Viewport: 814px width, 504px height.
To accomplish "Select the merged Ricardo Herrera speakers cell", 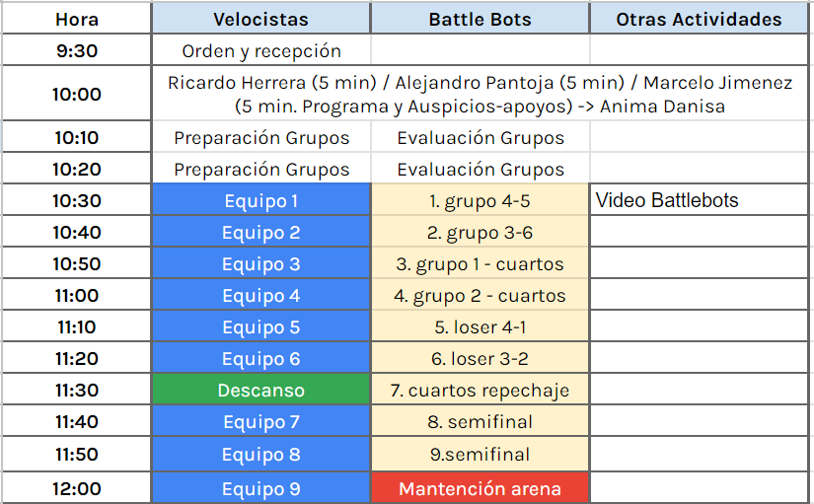I will [x=481, y=94].
